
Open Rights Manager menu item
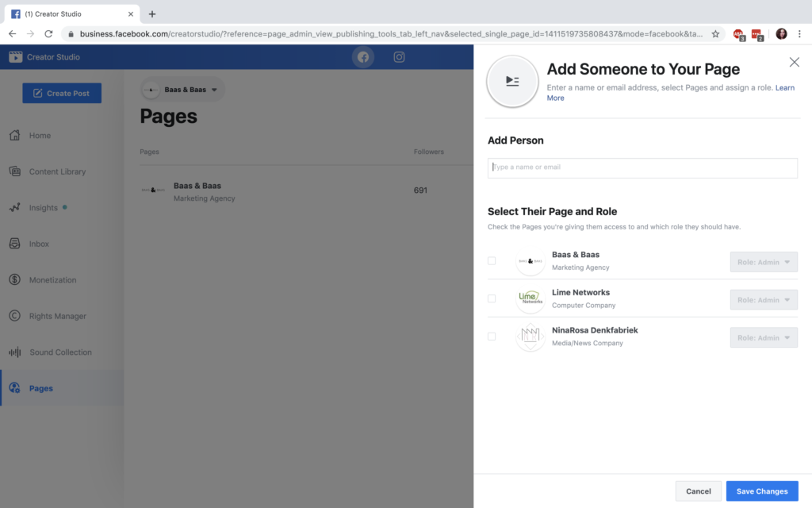click(57, 316)
